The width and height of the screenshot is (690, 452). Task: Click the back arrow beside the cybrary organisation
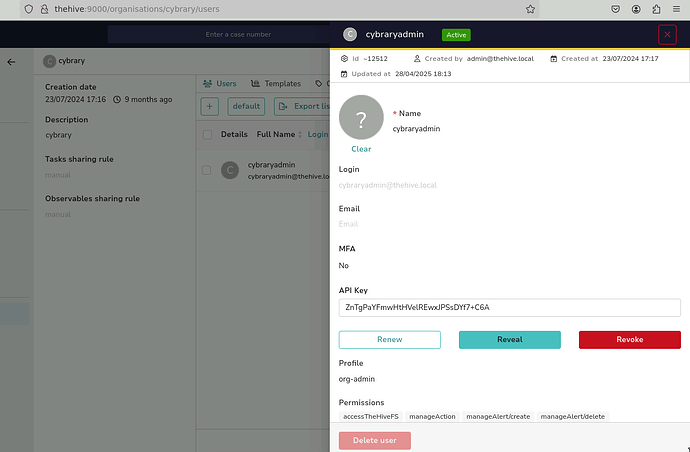coord(11,62)
